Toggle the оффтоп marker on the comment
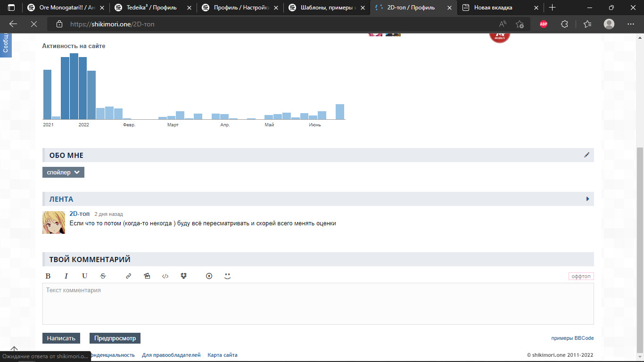644x362 pixels. (x=581, y=276)
